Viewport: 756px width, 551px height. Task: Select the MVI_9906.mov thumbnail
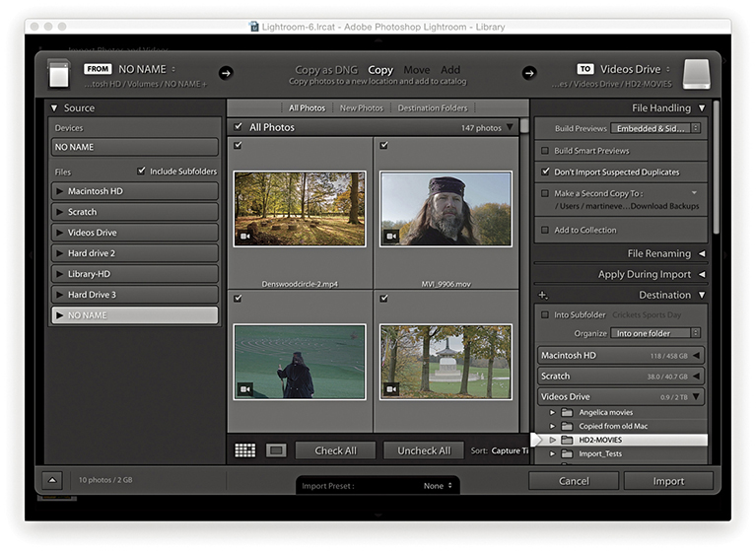tap(446, 209)
